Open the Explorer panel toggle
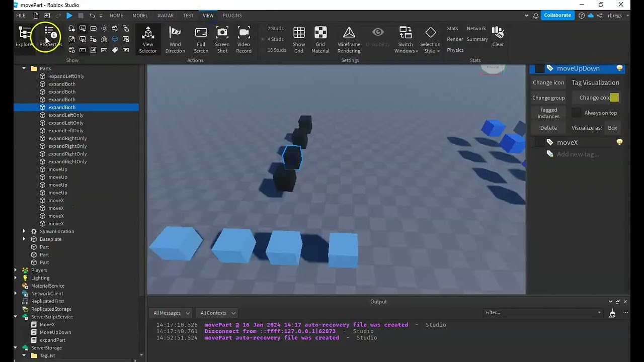This screenshot has width=644, height=362. (24, 37)
